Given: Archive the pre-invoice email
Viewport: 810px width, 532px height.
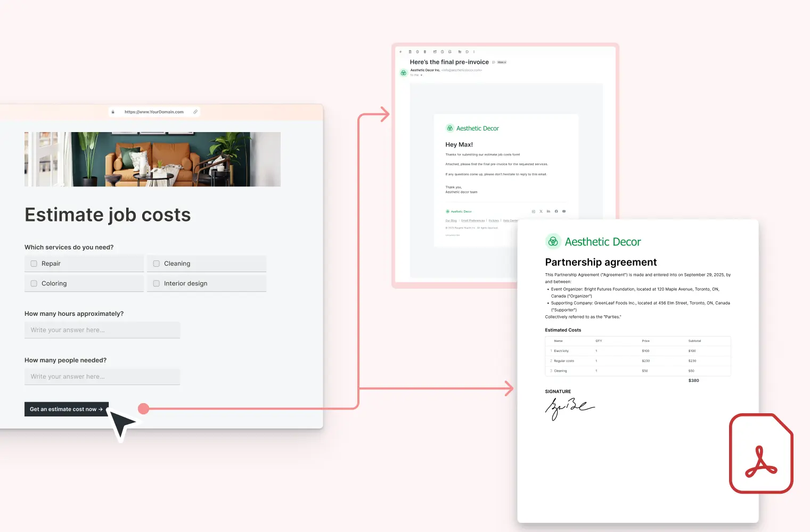Looking at the screenshot, I should (410, 52).
